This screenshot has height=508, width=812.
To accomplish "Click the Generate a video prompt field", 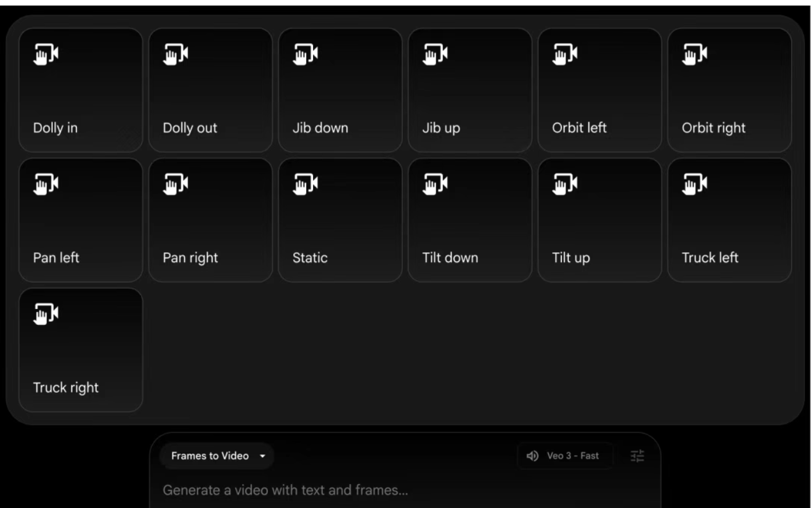I will pos(405,491).
